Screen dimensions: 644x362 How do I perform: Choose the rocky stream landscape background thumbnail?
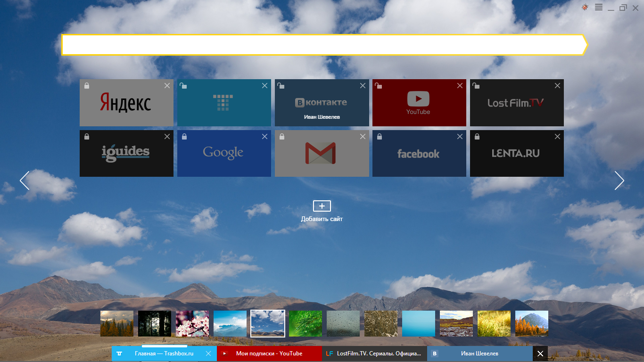click(x=456, y=323)
